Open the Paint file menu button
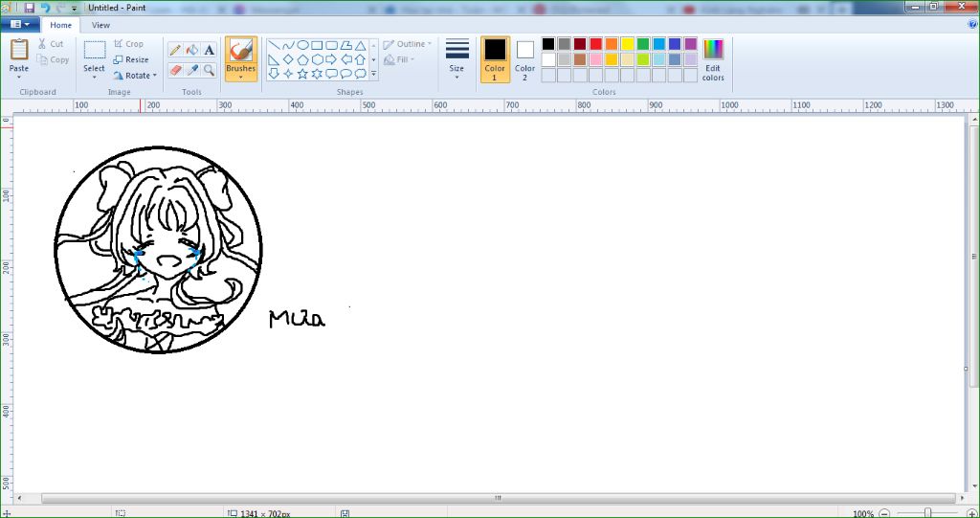The height and width of the screenshot is (518, 980). 20,24
